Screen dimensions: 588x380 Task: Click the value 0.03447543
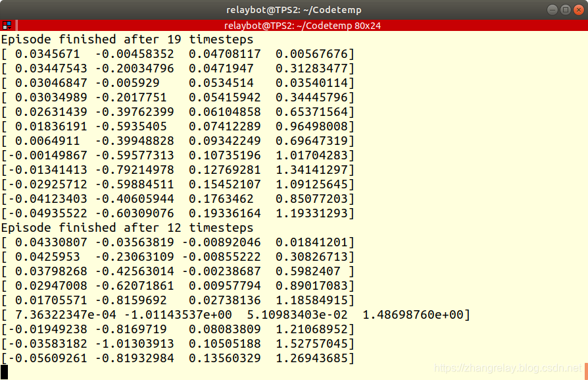[51, 68]
